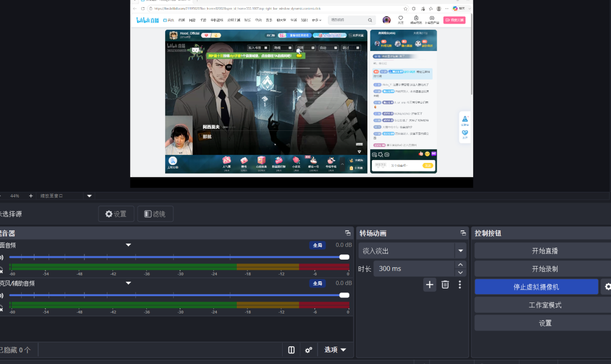Image resolution: width=611 pixels, height=364 pixels.
Task: Click the desktop audio level meter
Action: (x=179, y=266)
